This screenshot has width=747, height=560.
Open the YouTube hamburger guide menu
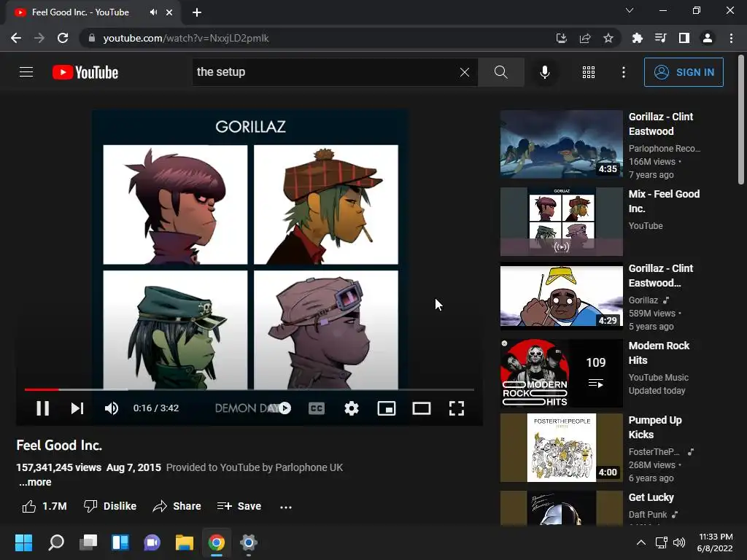[26, 72]
